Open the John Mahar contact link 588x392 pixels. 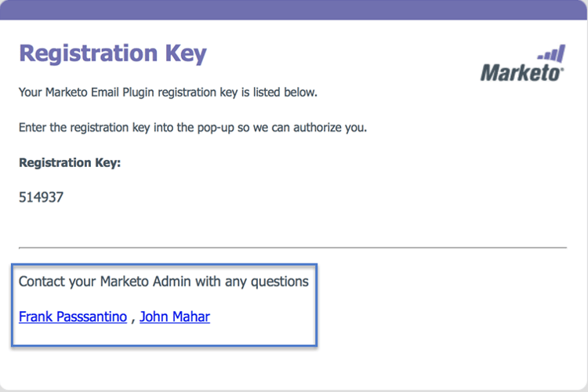point(175,317)
